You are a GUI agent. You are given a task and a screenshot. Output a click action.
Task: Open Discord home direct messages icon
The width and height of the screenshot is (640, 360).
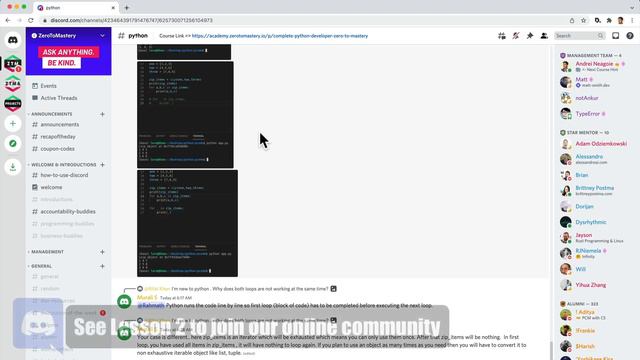pyautogui.click(x=13, y=40)
